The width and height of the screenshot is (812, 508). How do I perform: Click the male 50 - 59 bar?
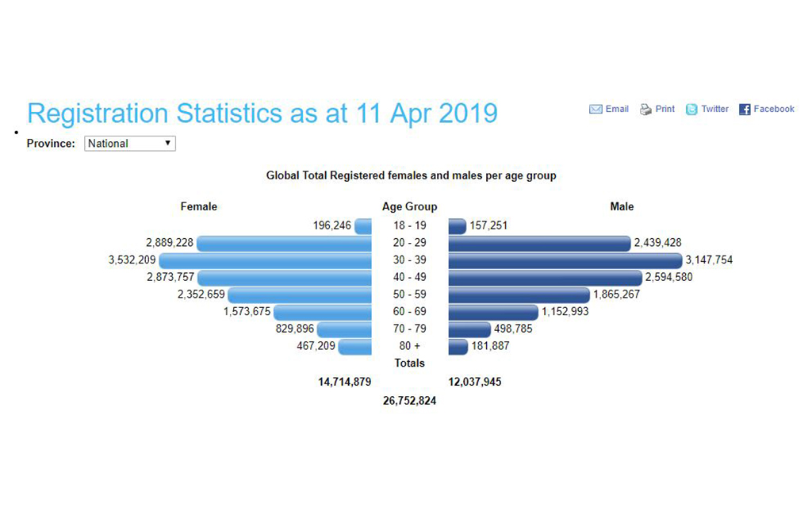519,294
